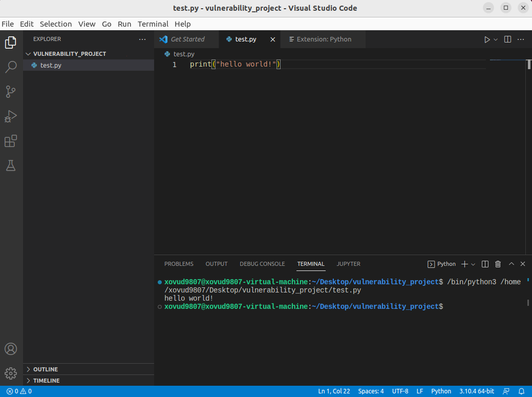The image size is (532, 397).
Task: Open the Selection menu
Action: [x=56, y=24]
